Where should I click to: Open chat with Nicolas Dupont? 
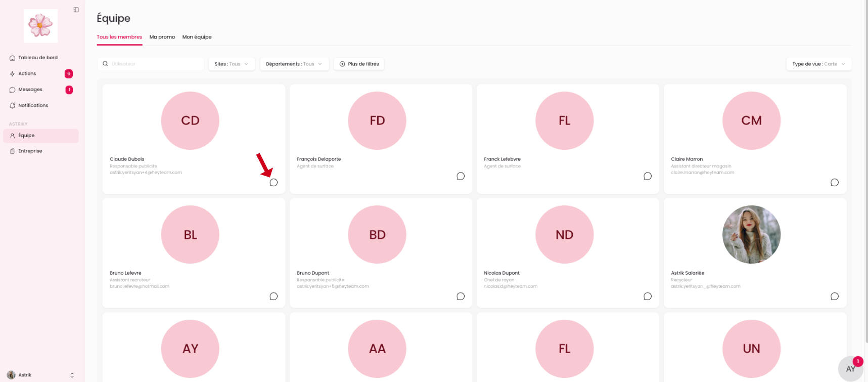[x=648, y=296]
